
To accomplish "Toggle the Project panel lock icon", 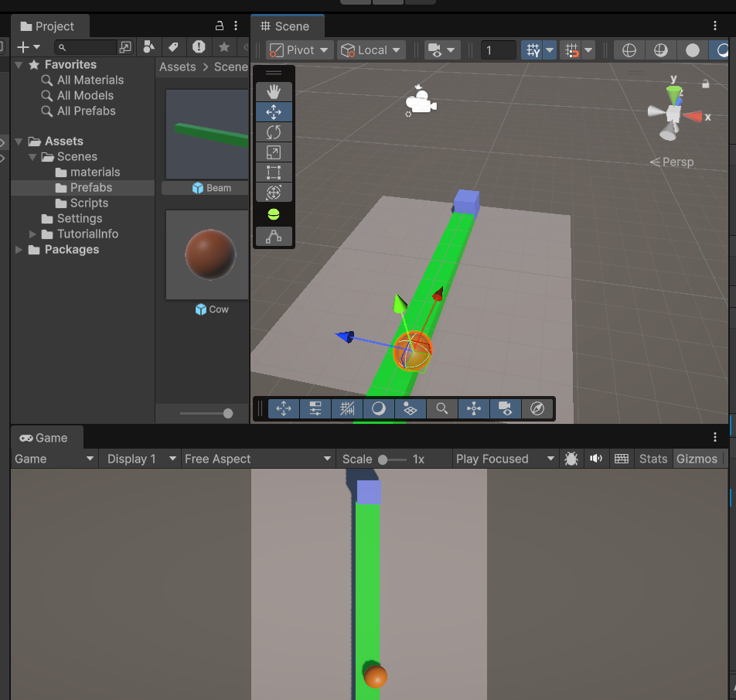I will tap(220, 26).
